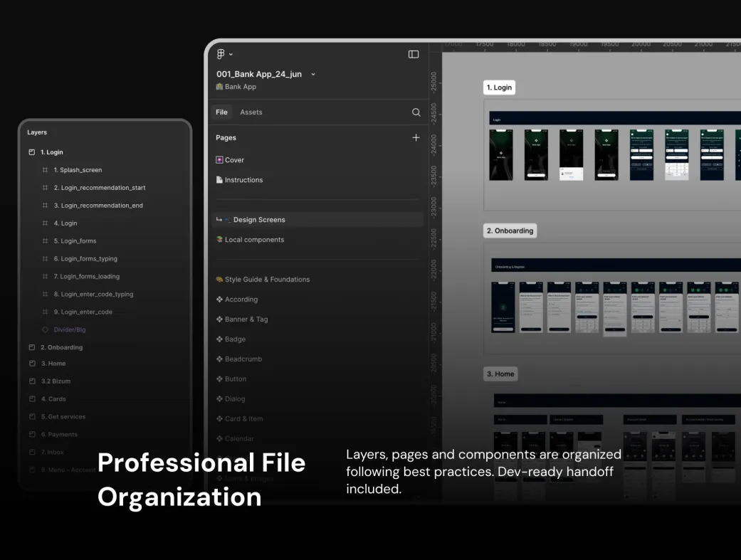
Task: Click the component icon beside Divider/Big
Action: tap(46, 329)
